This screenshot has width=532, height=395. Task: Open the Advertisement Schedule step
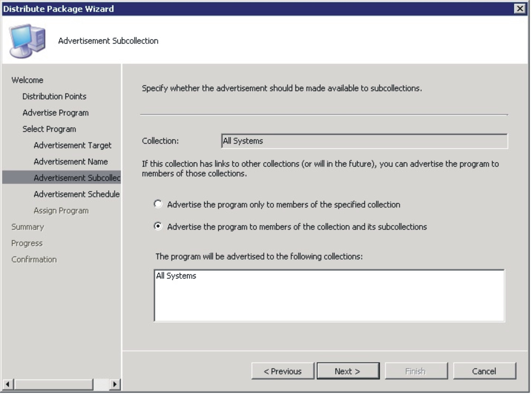click(x=76, y=194)
